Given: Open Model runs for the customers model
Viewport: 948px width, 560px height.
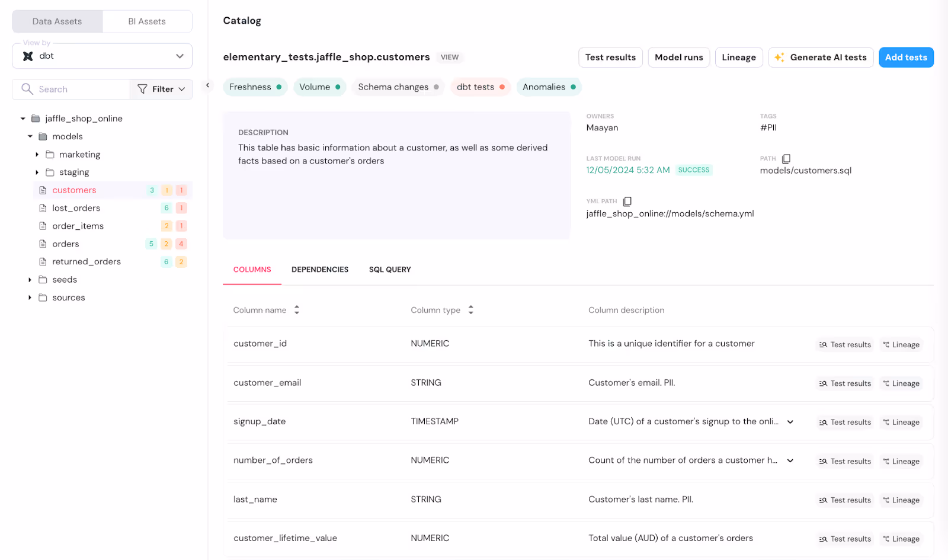Looking at the screenshot, I should 678,57.
